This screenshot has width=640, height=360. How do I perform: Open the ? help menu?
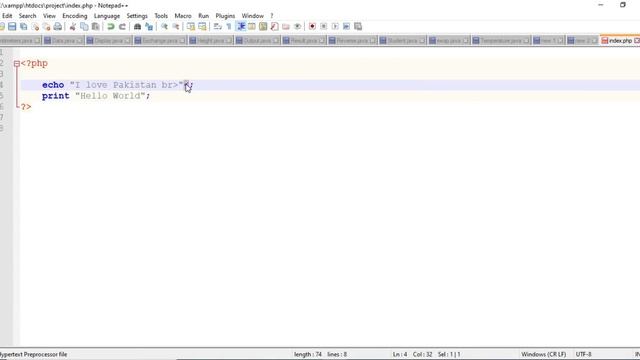(271, 16)
